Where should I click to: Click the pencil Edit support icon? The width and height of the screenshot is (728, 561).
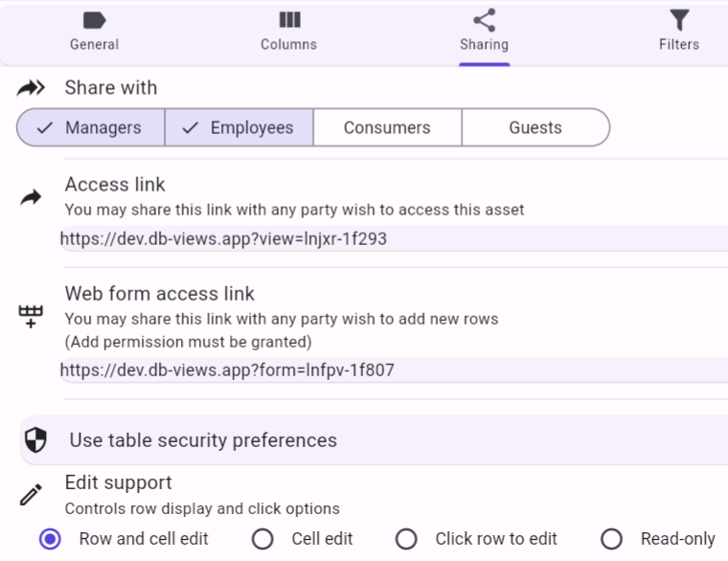pyautogui.click(x=32, y=495)
